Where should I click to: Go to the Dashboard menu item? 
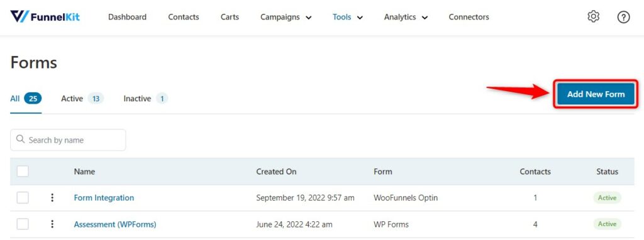tap(127, 17)
